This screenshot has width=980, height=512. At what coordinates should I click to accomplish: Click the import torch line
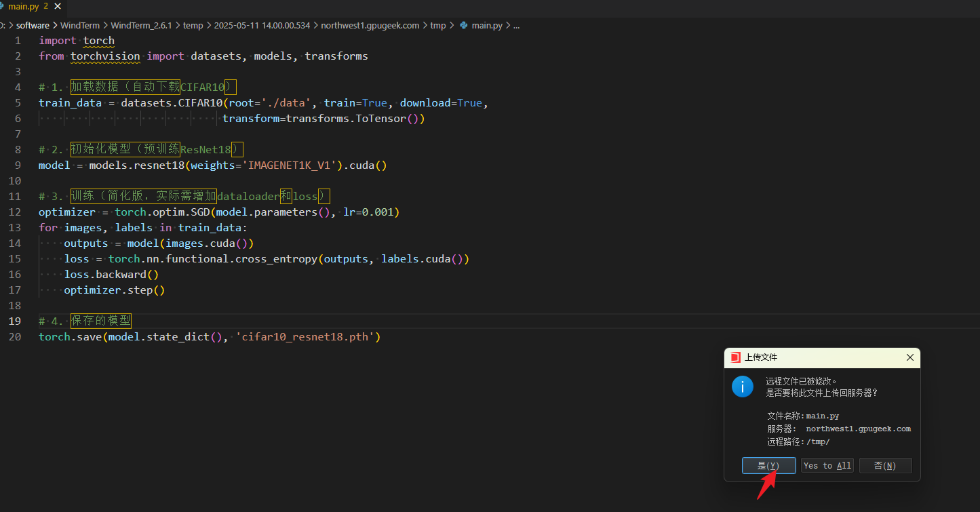coord(77,41)
